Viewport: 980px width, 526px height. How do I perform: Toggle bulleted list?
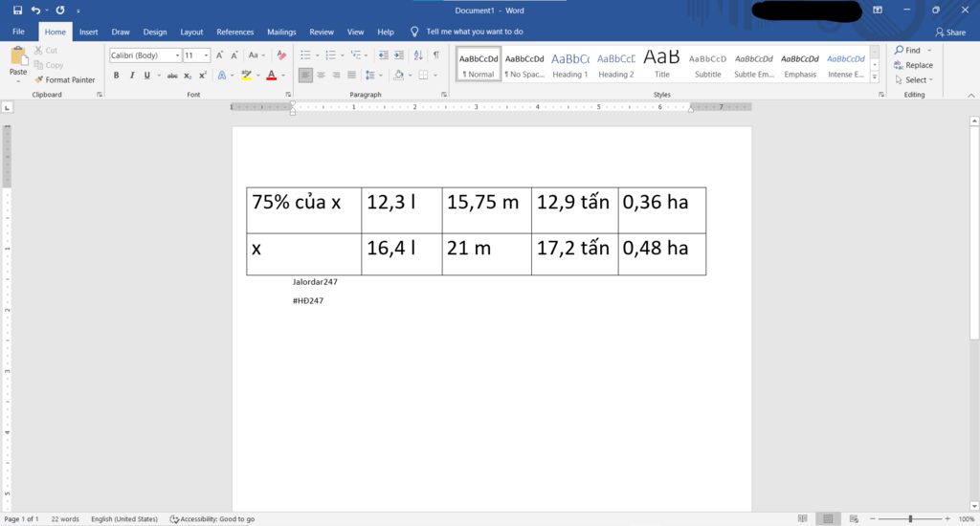tap(305, 55)
